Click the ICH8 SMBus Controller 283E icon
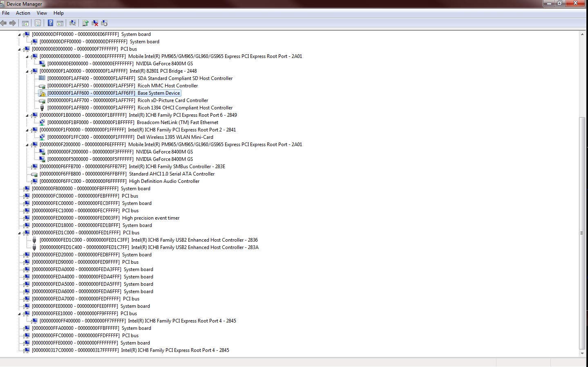Screen dimensions: 588x367 point(34,167)
